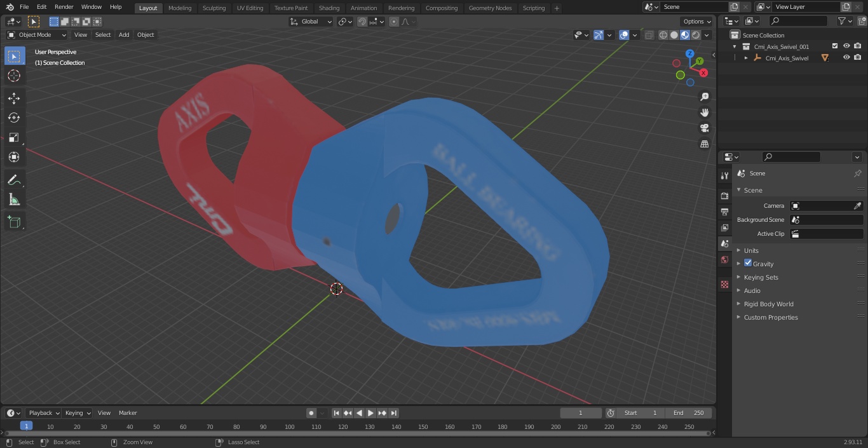Select the Scale tool

[x=14, y=137]
